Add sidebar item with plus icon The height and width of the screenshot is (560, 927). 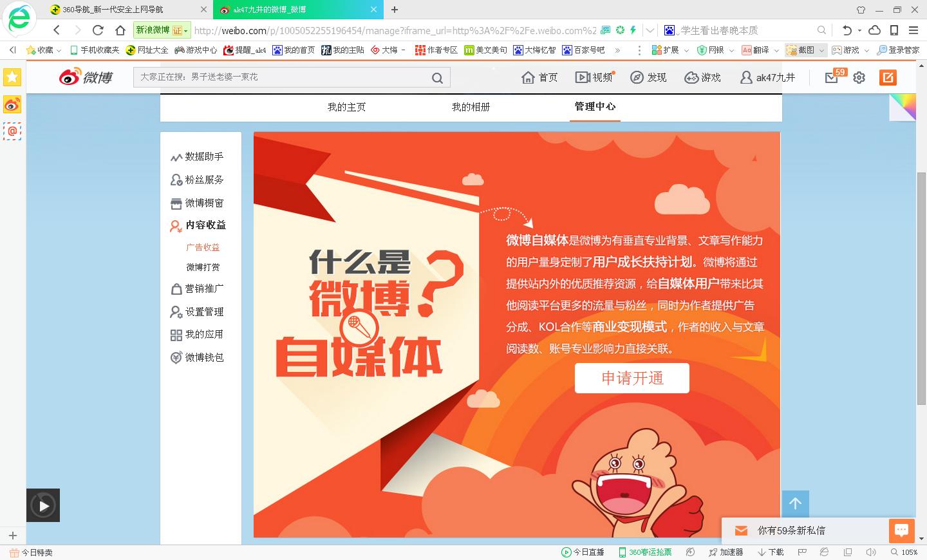point(12,536)
